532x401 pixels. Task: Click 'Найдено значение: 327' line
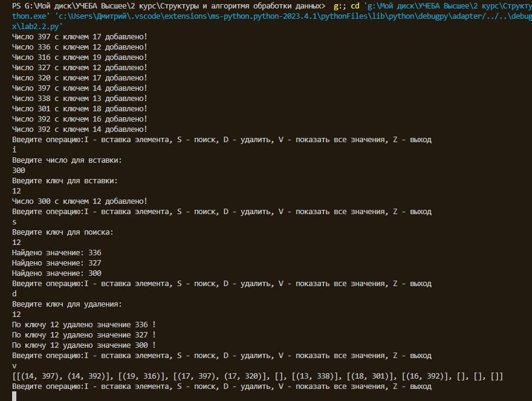[57, 263]
